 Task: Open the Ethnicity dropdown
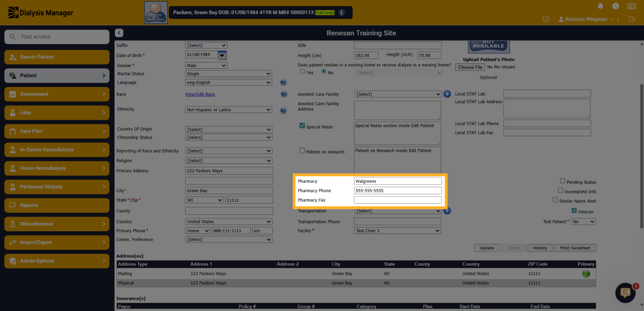click(x=229, y=110)
